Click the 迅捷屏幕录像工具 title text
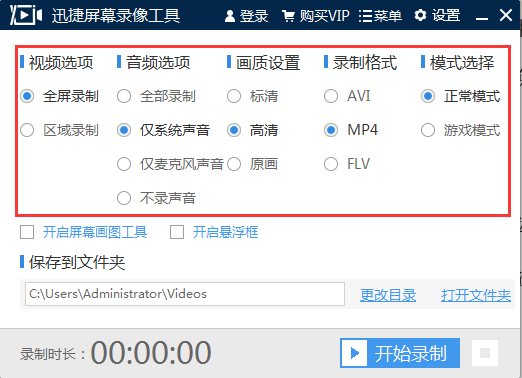This screenshot has height=378, width=522. tap(116, 15)
